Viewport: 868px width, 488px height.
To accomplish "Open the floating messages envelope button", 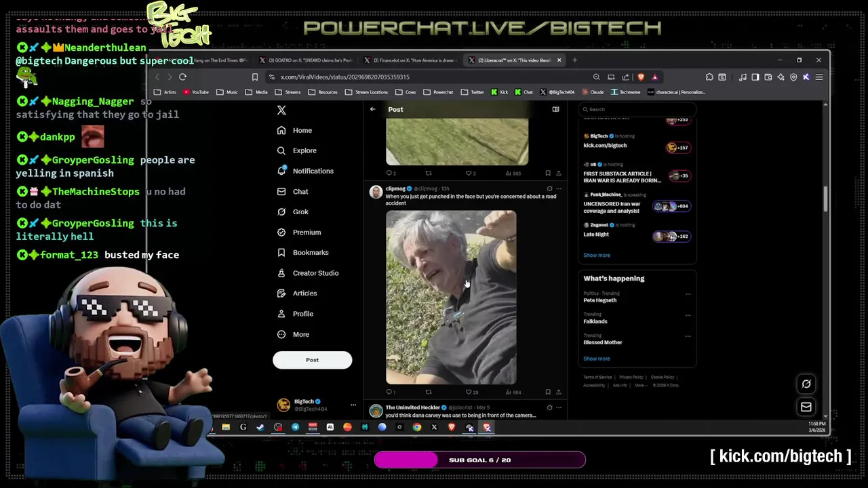I will tap(806, 407).
